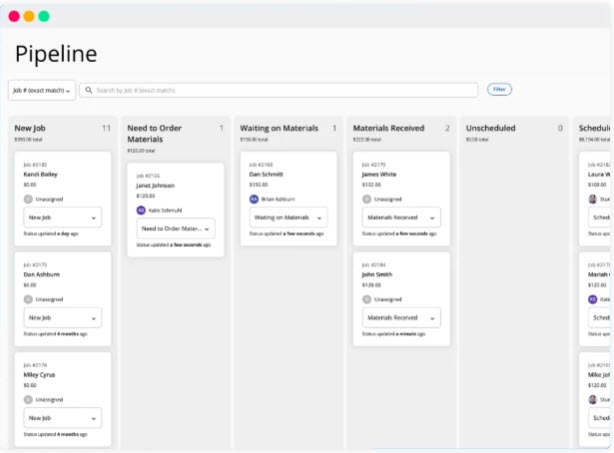
Task: Click Materials Received column header
Action: [388, 128]
